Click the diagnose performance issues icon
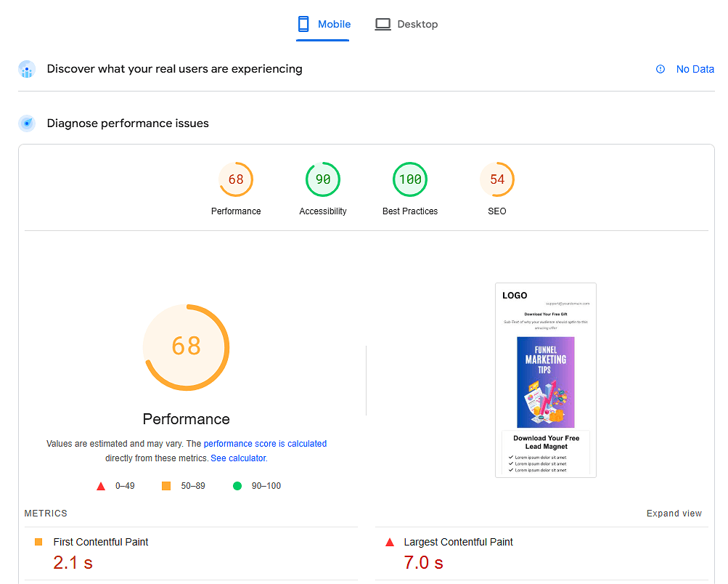 click(x=27, y=123)
